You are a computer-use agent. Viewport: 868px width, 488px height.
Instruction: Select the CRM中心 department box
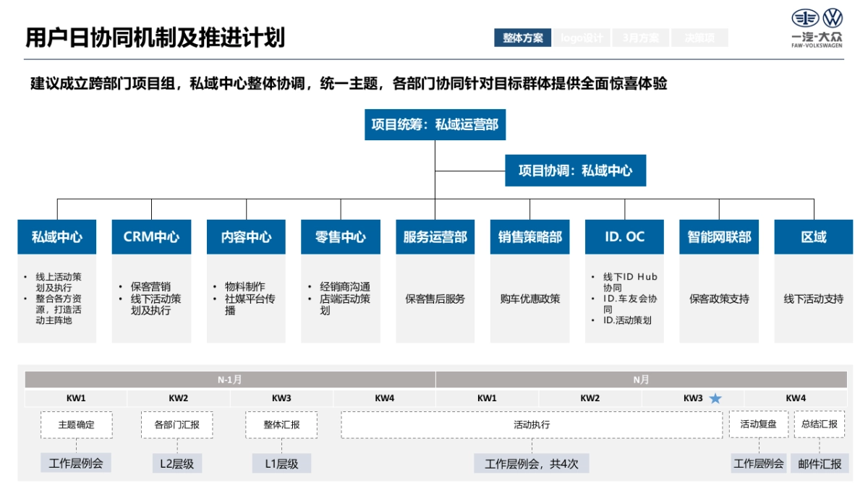click(x=151, y=236)
